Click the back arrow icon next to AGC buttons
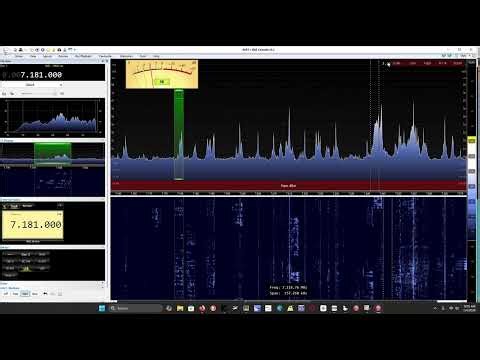480x360 pixels. pos(45,294)
